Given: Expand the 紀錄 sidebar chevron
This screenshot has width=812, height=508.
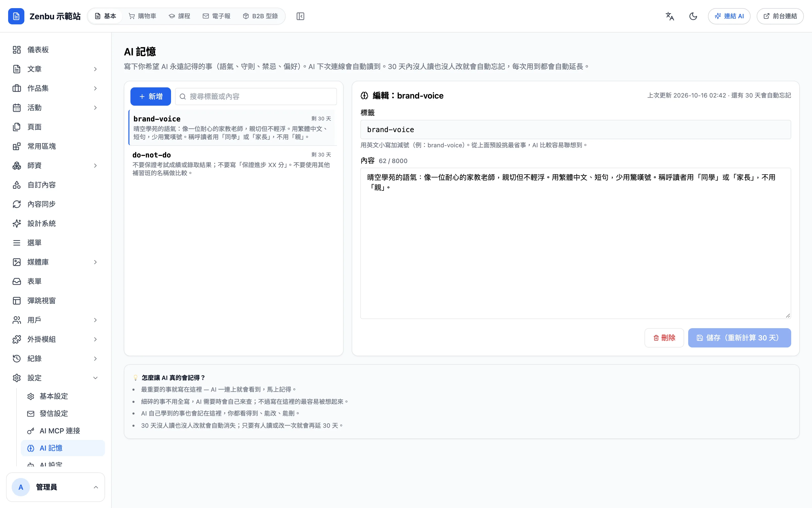Looking at the screenshot, I should click(x=96, y=358).
